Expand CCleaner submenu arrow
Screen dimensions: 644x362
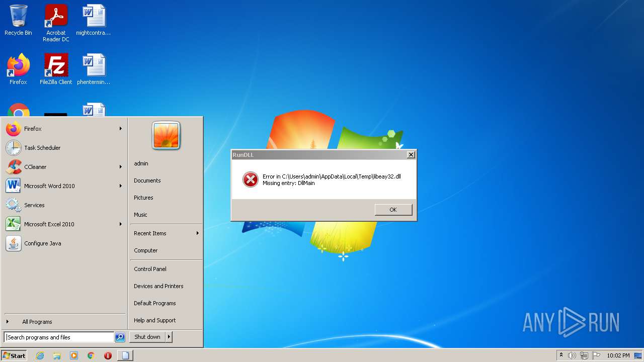click(121, 167)
